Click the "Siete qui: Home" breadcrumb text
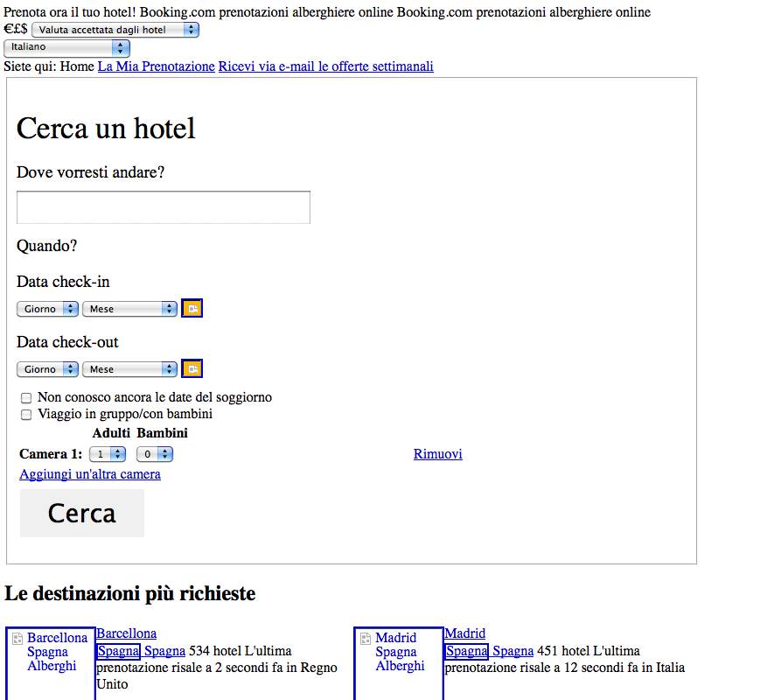This screenshot has height=700, width=781. pyautogui.click(x=49, y=66)
